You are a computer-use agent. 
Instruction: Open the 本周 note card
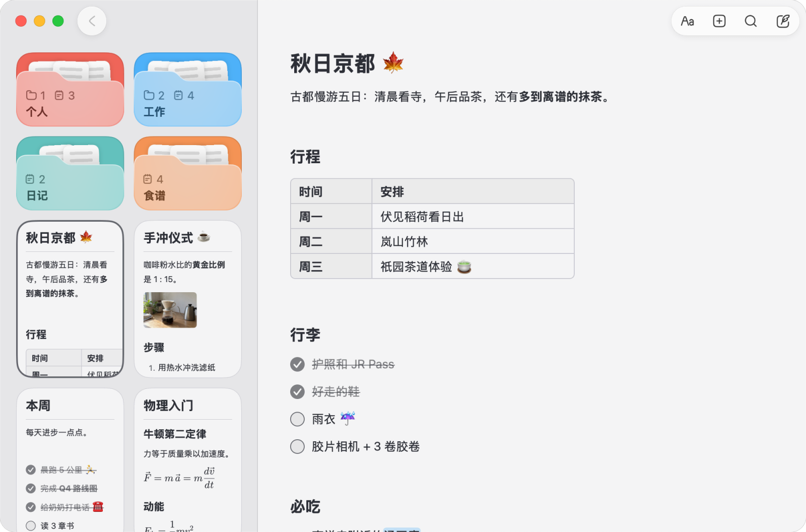(70, 459)
